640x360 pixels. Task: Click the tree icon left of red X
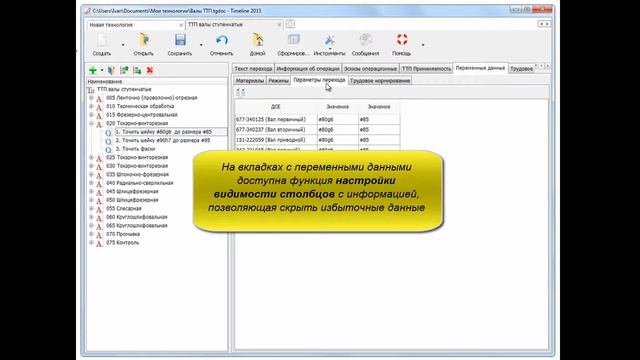pyautogui.click(x=138, y=70)
